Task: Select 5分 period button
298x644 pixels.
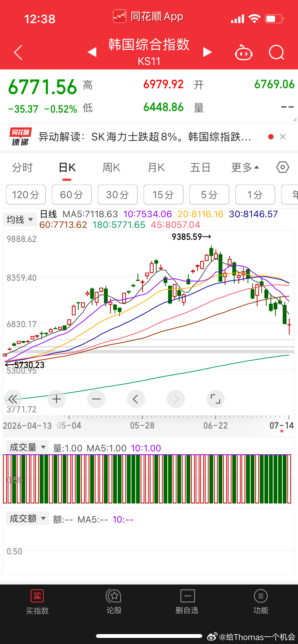Action: [x=209, y=195]
